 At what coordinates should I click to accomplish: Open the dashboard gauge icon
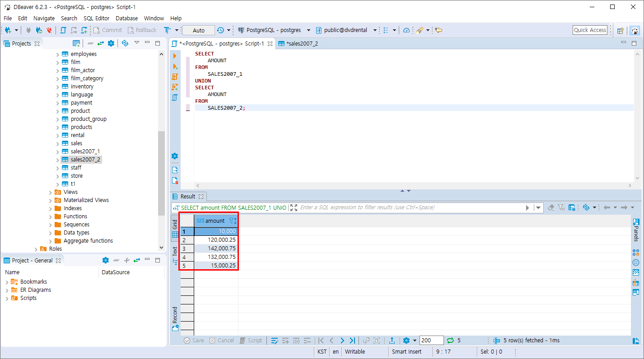[406, 30]
